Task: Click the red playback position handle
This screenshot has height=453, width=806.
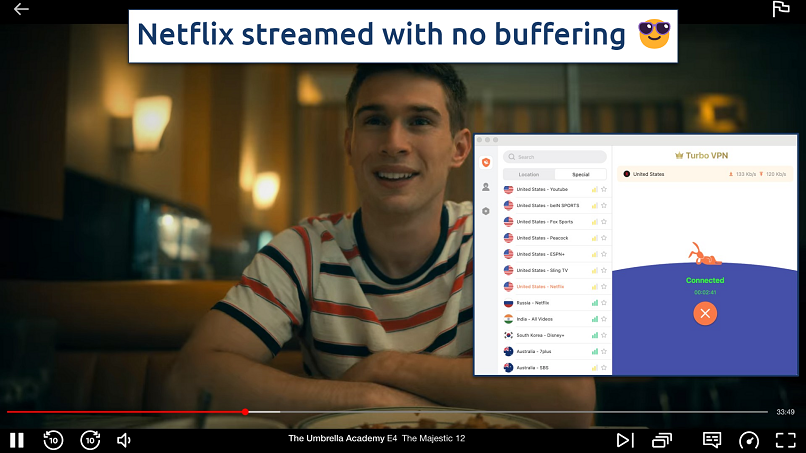Action: tap(245, 412)
